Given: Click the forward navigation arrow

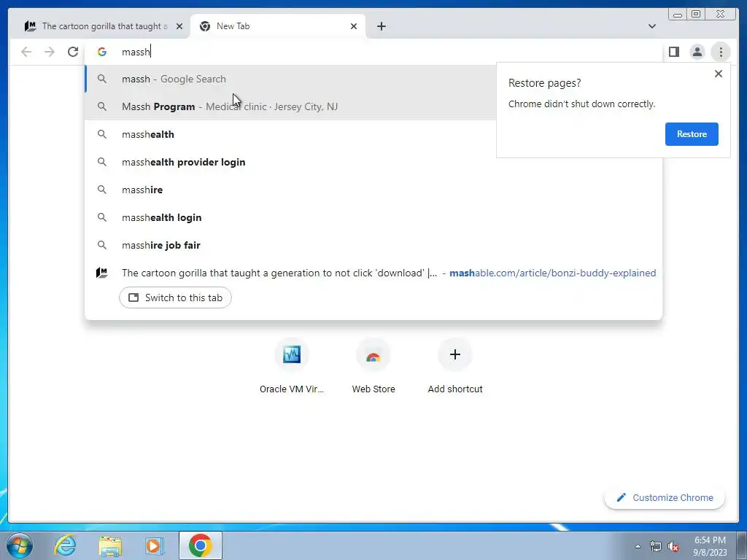Looking at the screenshot, I should tap(49, 52).
